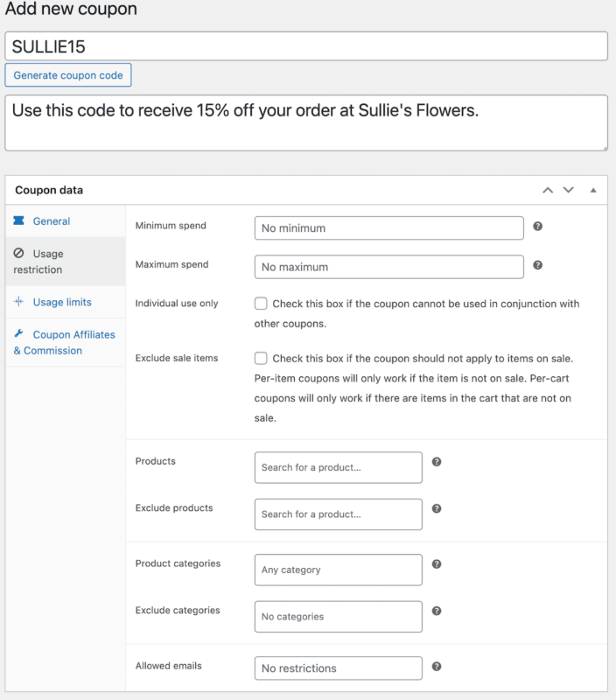Open the Product categories Any category selector
This screenshot has width=616, height=700.
pos(339,570)
